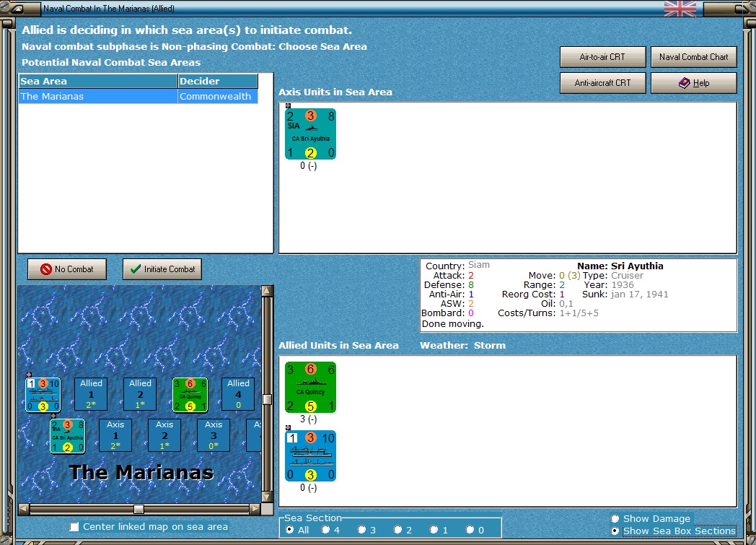Image resolution: width=756 pixels, height=545 pixels.
Task: Click The Marianas label on the map
Action: (x=141, y=473)
